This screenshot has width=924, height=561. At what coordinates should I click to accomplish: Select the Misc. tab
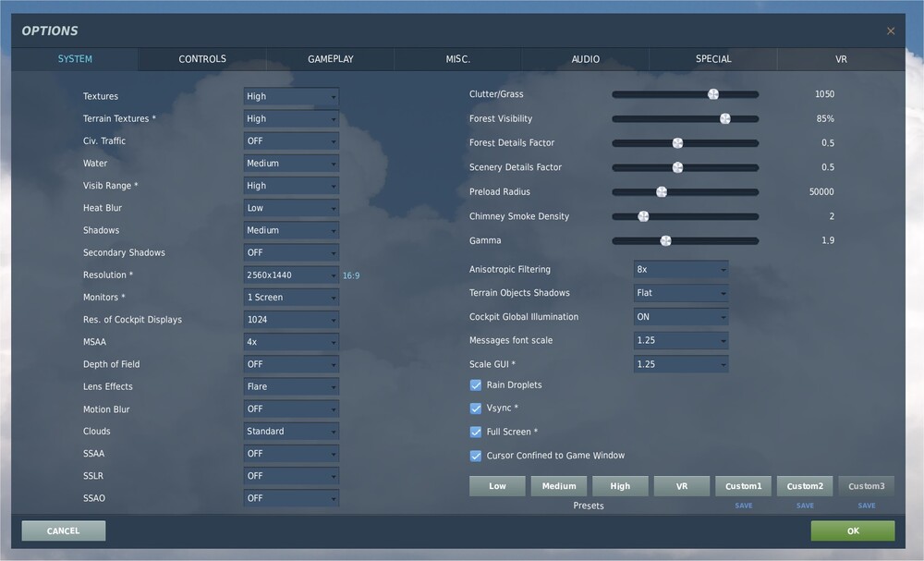coord(458,59)
